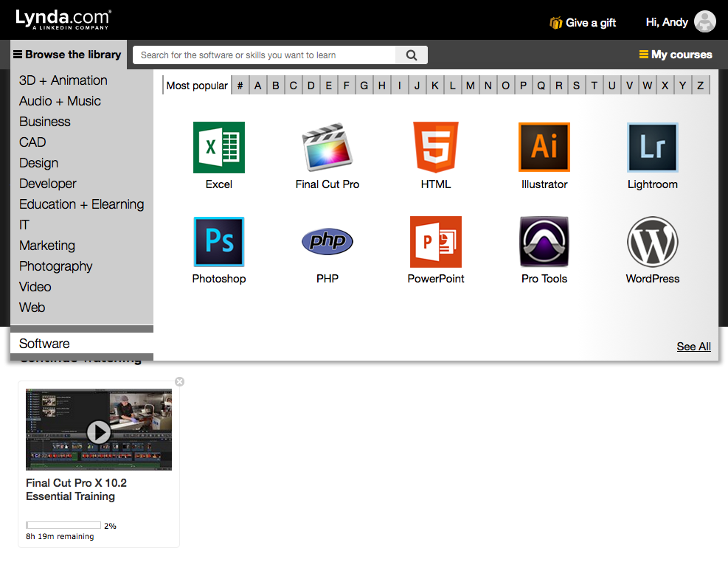Click the Lightroom label text

652,184
